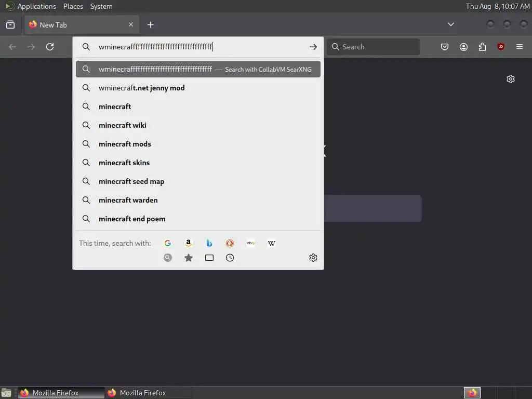Choose the minecraft end poem suggestion
The image size is (532, 399).
198,219
